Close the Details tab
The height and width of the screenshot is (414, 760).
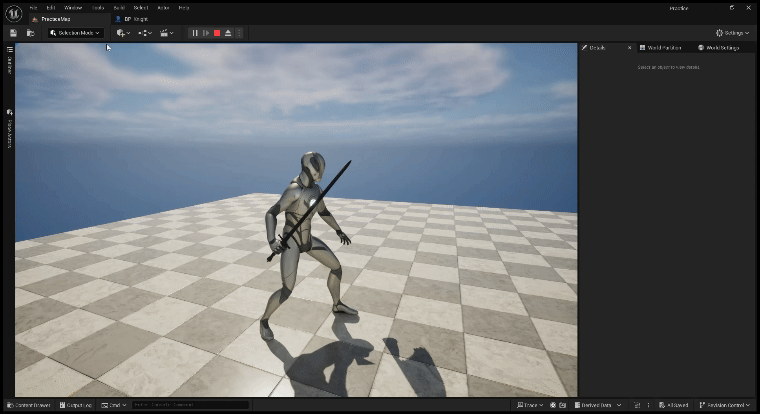[x=630, y=48]
